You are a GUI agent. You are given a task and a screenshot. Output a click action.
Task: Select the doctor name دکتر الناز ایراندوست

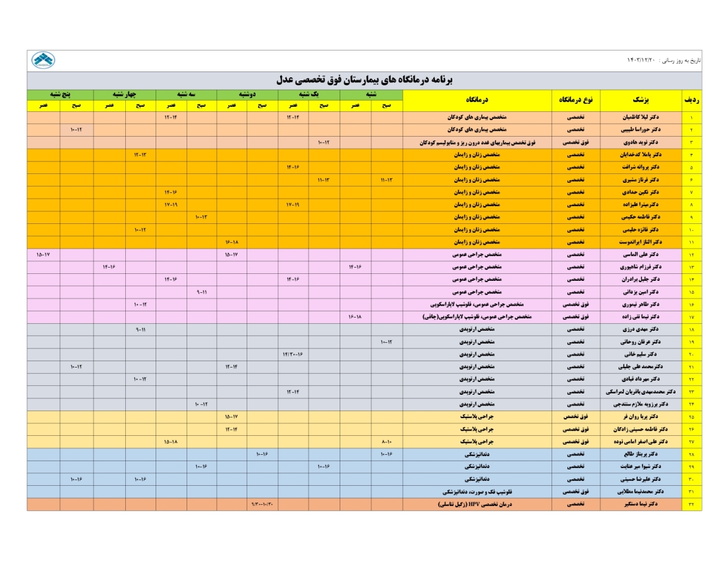pos(641,242)
